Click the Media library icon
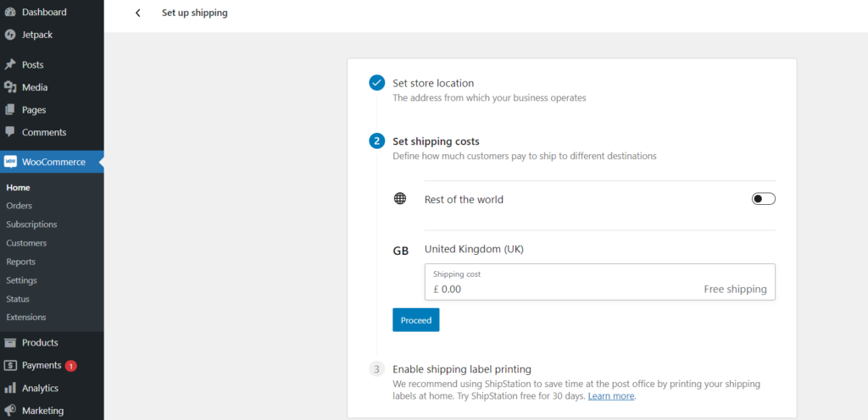This screenshot has height=420, width=868. pos(10,87)
